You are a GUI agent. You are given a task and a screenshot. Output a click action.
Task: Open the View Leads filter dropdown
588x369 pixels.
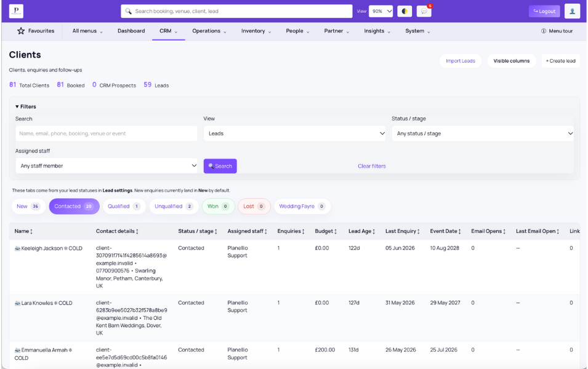pos(294,133)
